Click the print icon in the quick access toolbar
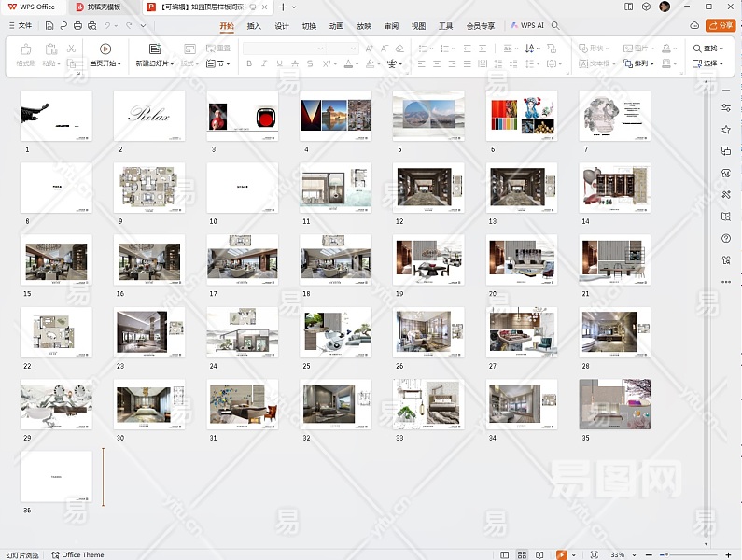 pyautogui.click(x=77, y=26)
